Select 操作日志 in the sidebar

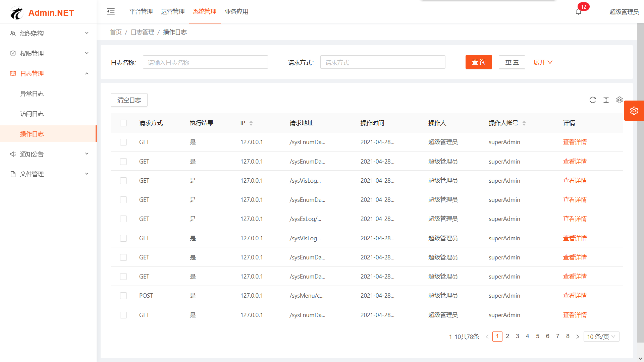48,134
